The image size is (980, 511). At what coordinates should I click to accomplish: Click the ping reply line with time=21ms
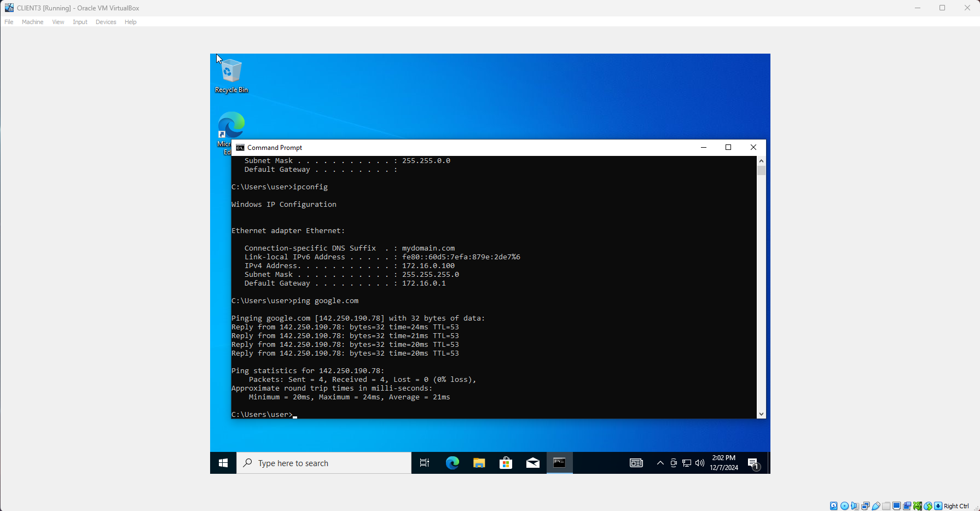coord(345,336)
